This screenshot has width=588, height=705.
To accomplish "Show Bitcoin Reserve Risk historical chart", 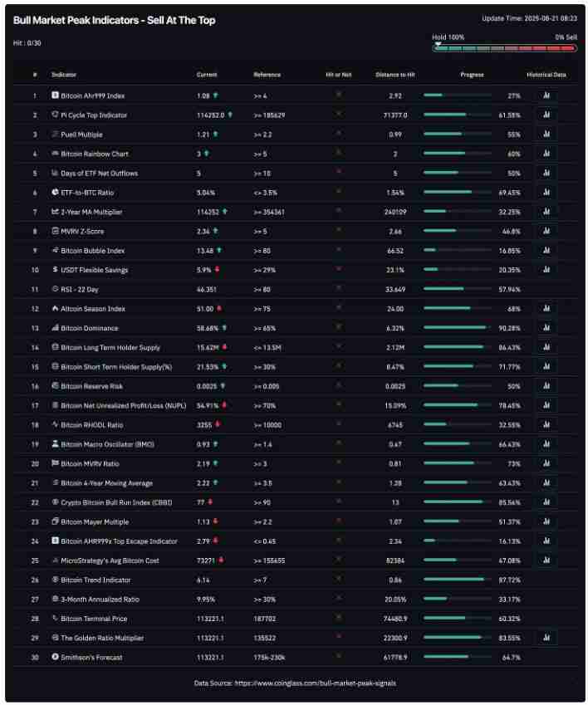I will tap(546, 386).
